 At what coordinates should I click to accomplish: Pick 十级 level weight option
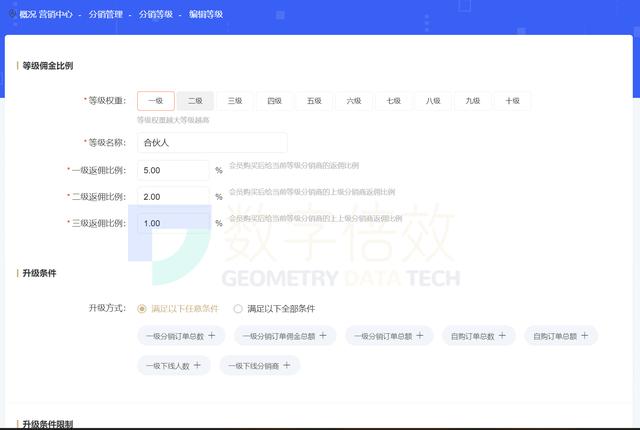512,101
